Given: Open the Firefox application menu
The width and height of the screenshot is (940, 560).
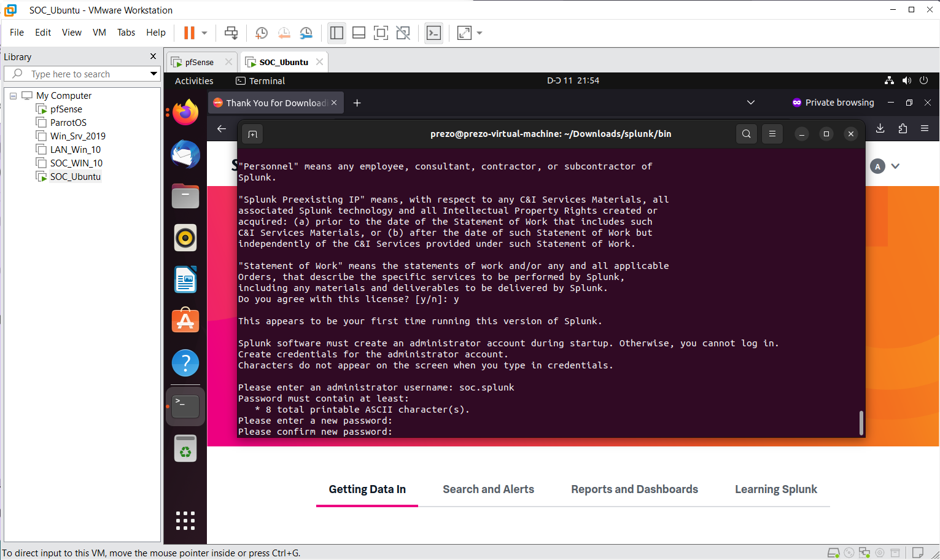Looking at the screenshot, I should (925, 128).
